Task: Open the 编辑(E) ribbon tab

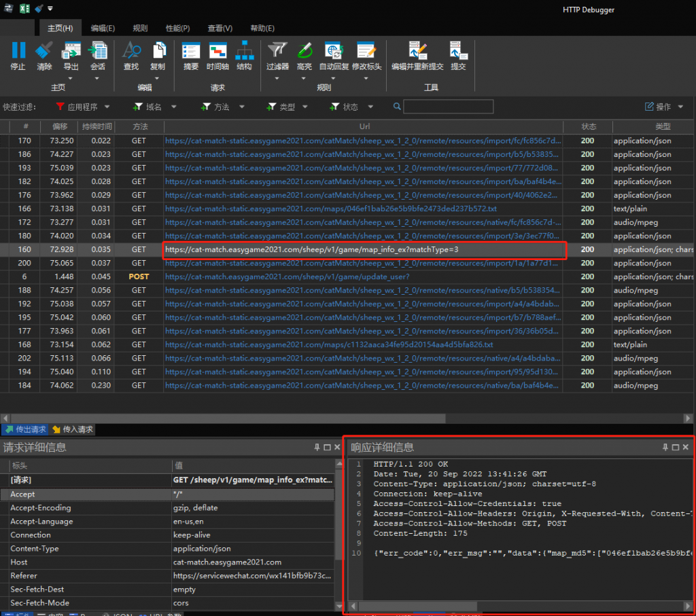Action: click(x=103, y=28)
